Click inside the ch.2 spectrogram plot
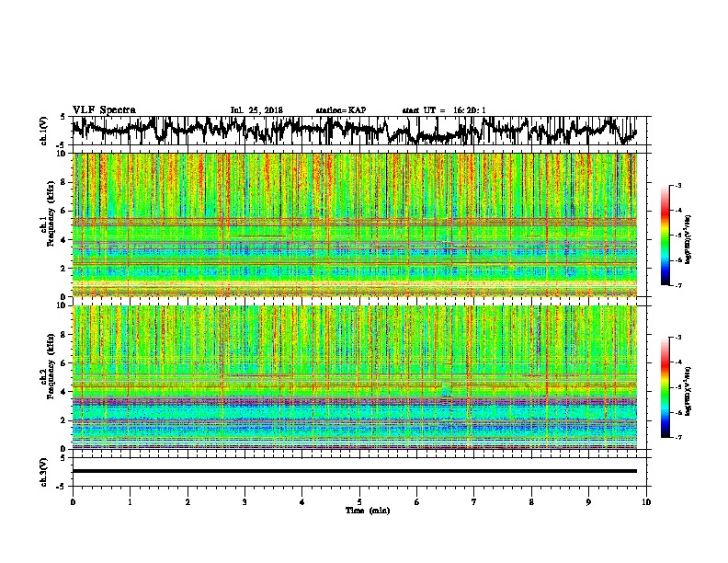 [355, 377]
